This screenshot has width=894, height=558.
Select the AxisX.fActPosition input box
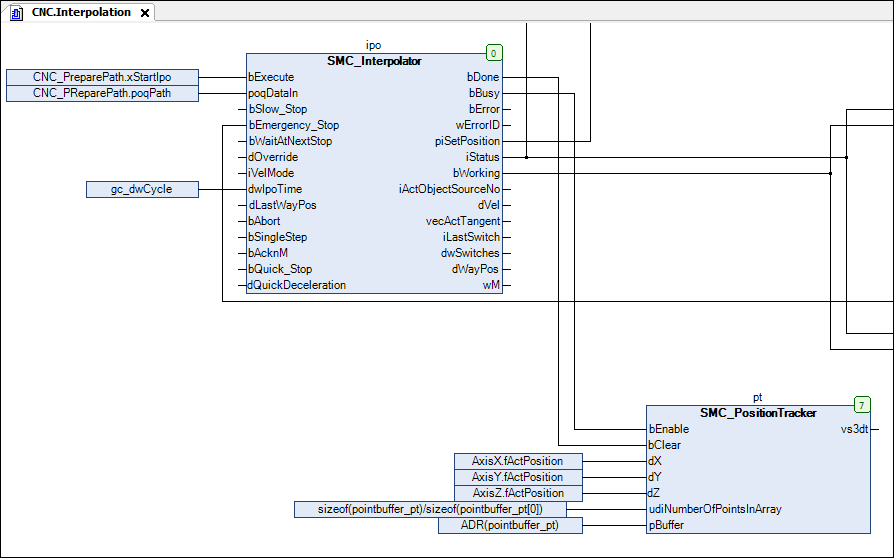[x=517, y=461]
